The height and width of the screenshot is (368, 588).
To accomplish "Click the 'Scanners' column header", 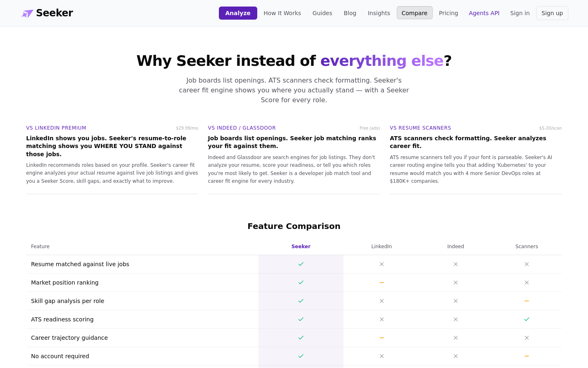I will tap(527, 247).
